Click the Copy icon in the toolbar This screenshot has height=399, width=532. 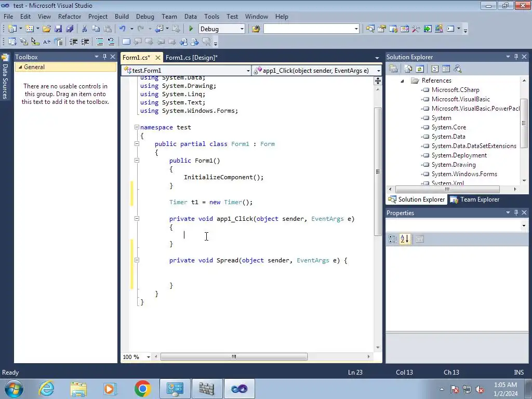point(96,29)
